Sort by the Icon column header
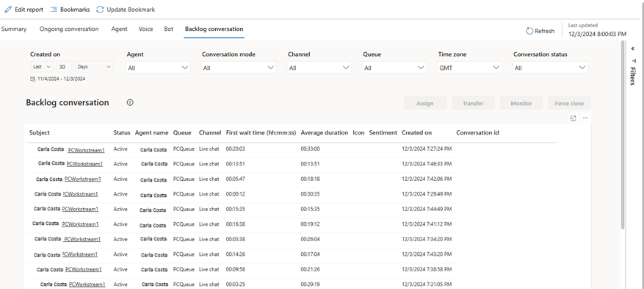 358,133
